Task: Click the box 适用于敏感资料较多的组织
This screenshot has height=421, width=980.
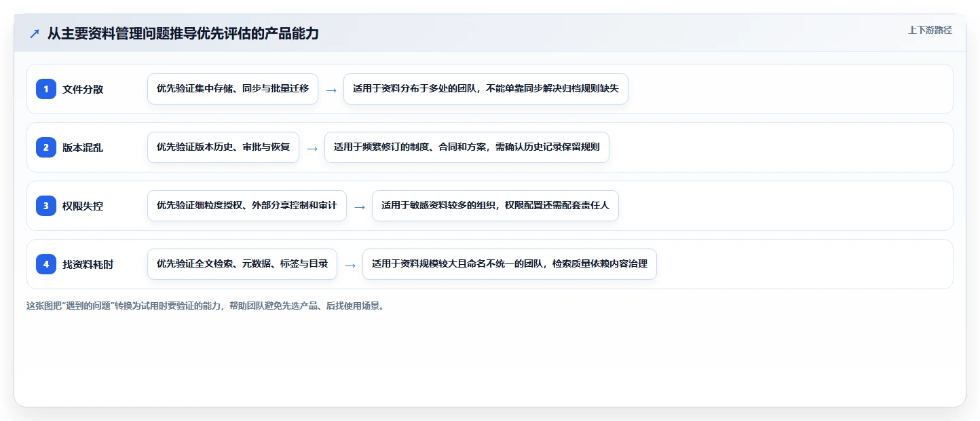Action: coord(495,206)
